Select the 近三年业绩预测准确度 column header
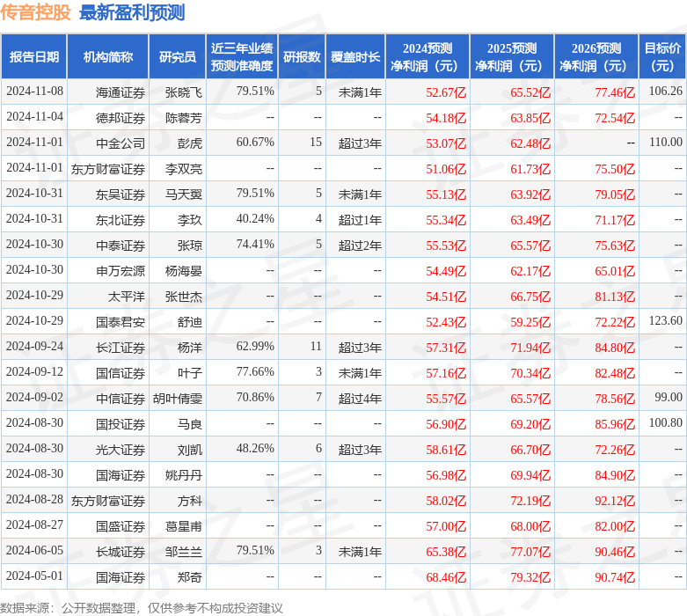The height and width of the screenshot is (616, 687). [242, 57]
